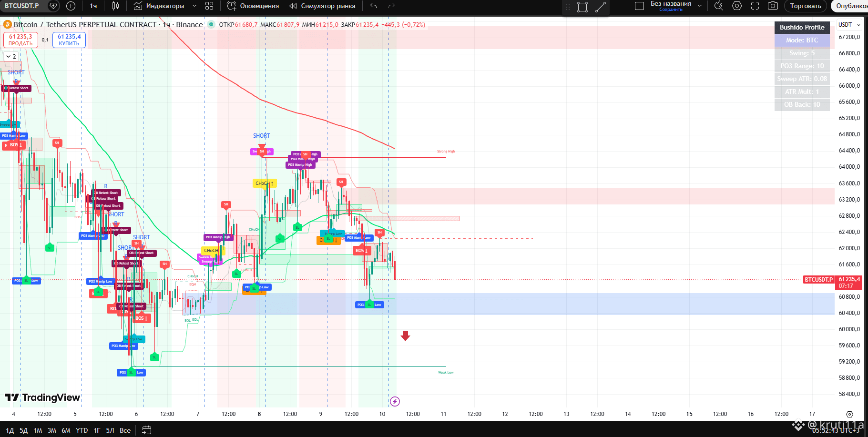Open the layout setup square icon
Viewport: 868px width, 437px height.
click(x=639, y=6)
